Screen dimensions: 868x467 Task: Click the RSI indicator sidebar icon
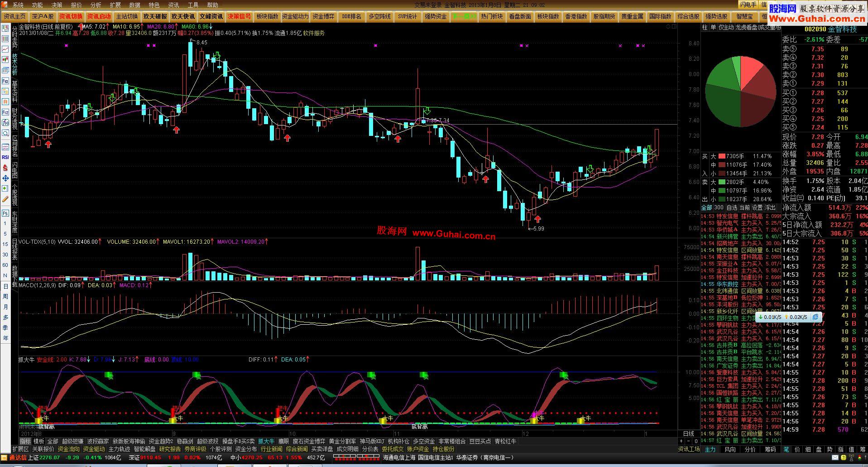click(5, 157)
